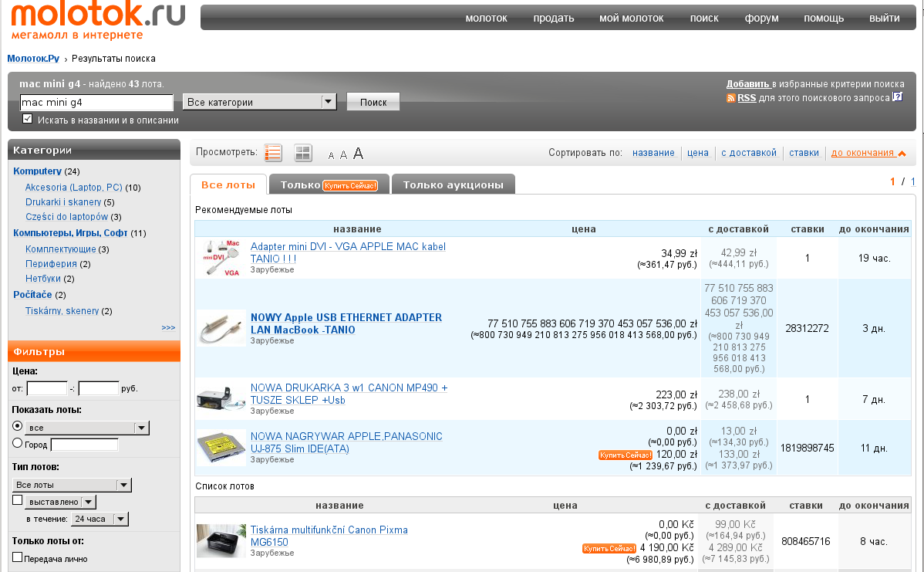Screen dimensions: 924x572
Task: Select the 'все' location radio button
Action: click(x=17, y=426)
